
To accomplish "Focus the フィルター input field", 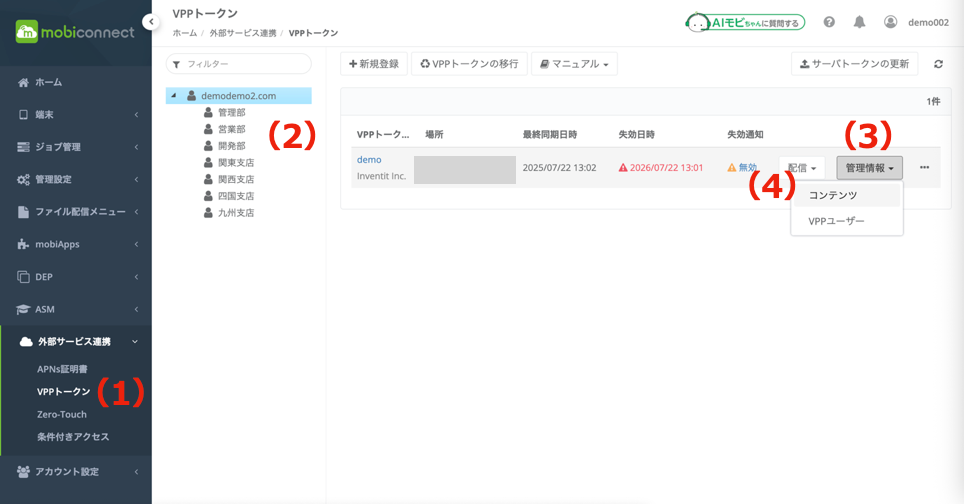I will (x=239, y=64).
